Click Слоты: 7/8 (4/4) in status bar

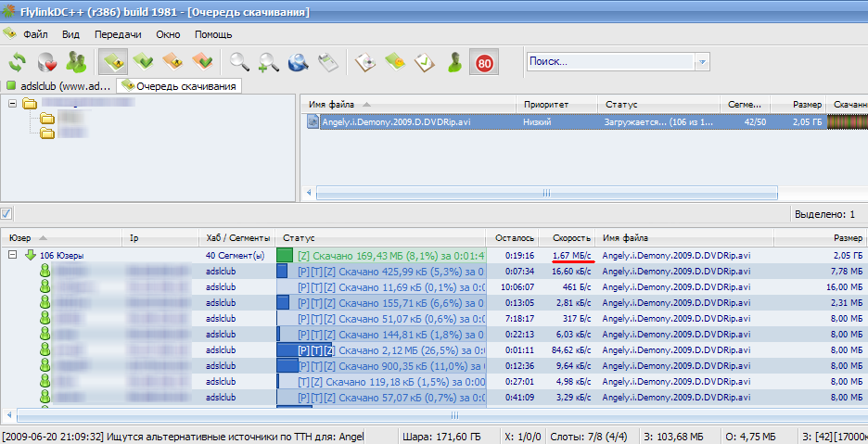pyautogui.click(x=590, y=437)
